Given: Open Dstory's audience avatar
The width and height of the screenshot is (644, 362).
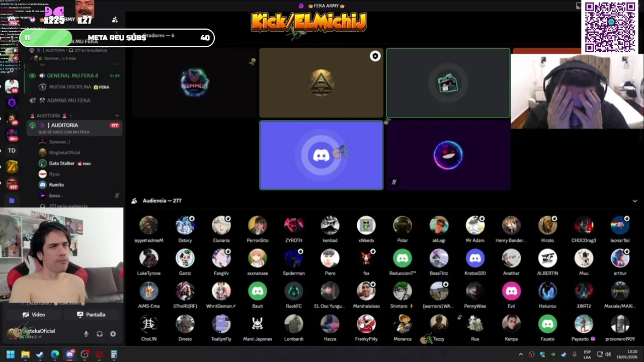Looking at the screenshot, I should (185, 225).
